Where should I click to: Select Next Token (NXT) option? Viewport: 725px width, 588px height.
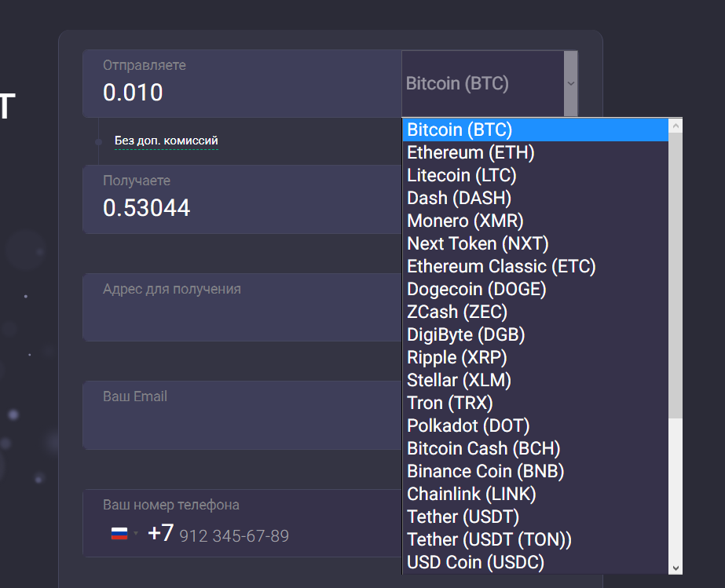pos(536,243)
